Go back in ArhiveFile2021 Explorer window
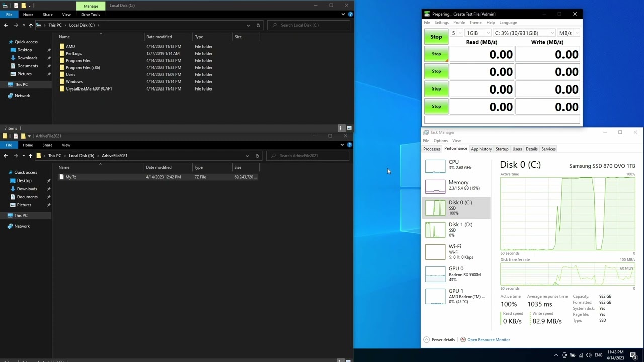The width and height of the screenshot is (644, 362). [6, 156]
